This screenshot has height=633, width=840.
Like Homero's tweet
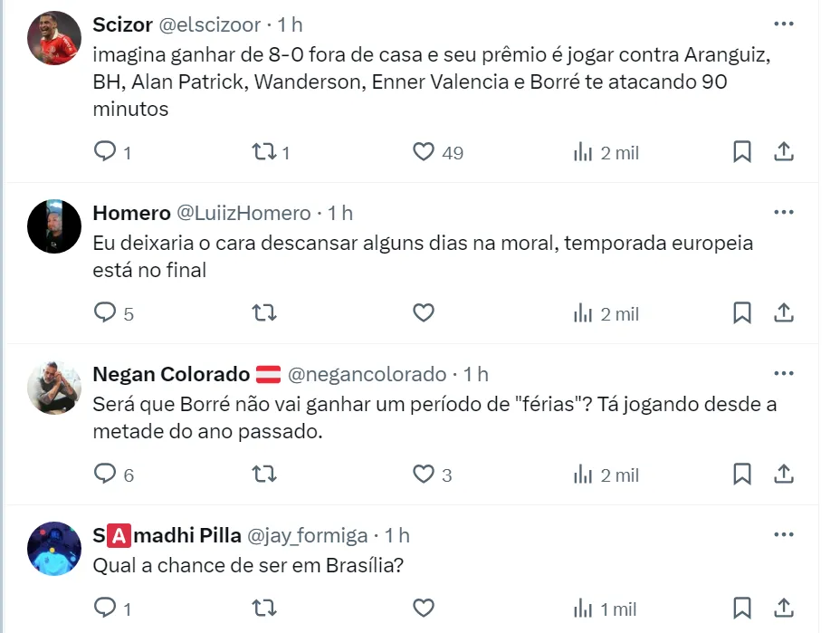pos(423,313)
